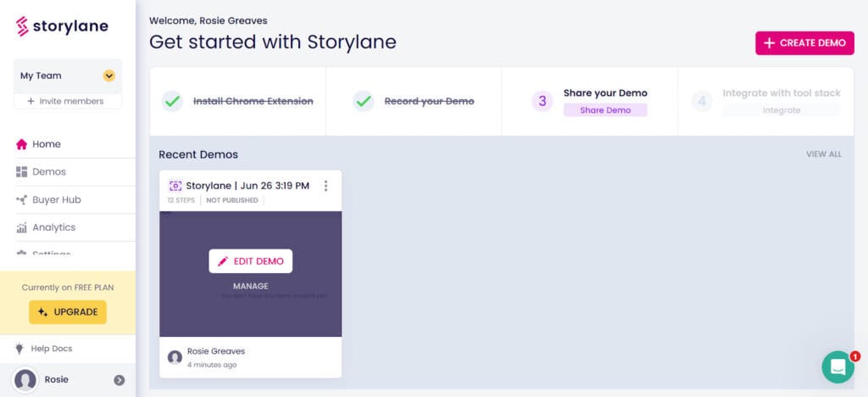Open Help Docs link
Screen dimensions: 868x397
coord(52,349)
